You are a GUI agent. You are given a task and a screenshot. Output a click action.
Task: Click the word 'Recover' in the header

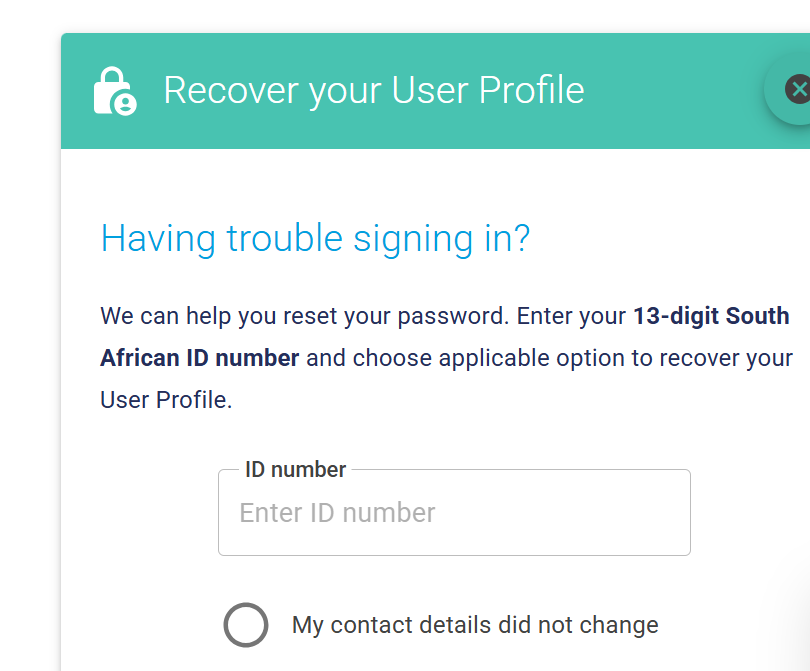click(x=231, y=90)
